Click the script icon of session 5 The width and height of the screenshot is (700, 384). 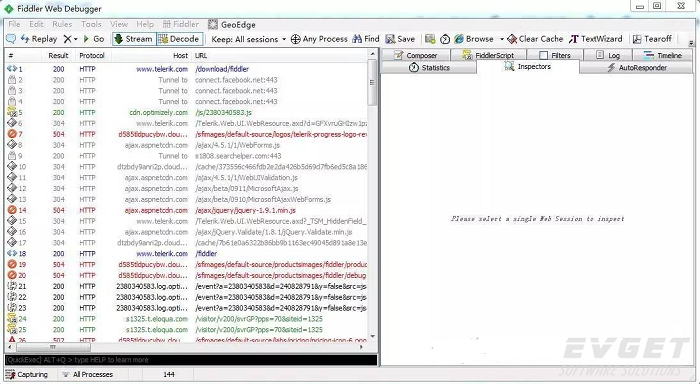click(12, 112)
